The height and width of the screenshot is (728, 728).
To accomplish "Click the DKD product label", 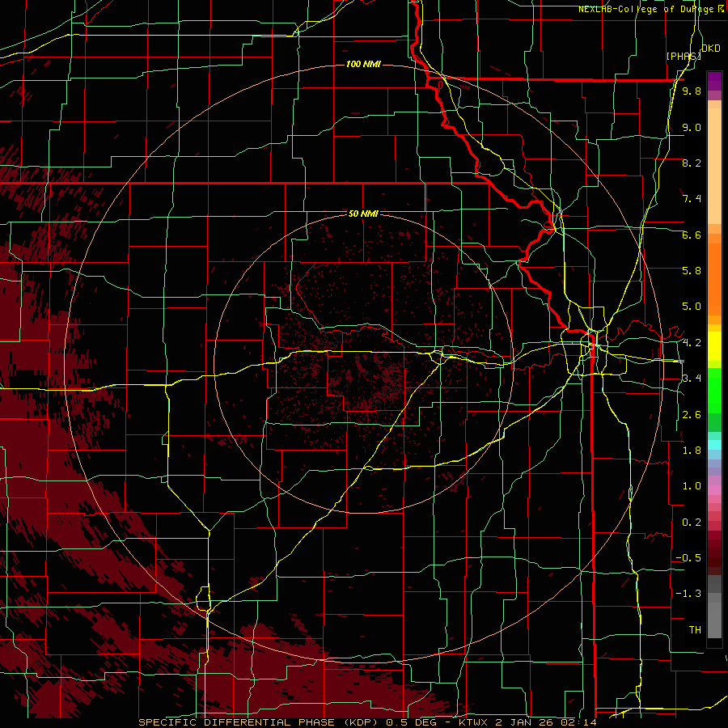I will pos(711,49).
